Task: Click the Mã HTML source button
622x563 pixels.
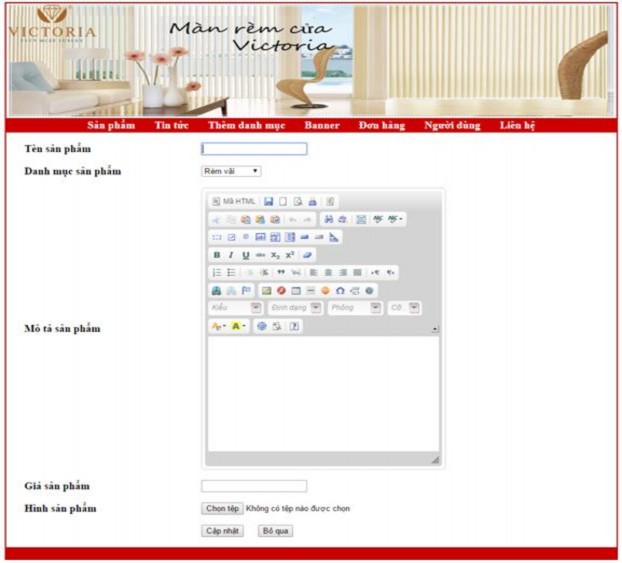Action: click(x=235, y=201)
